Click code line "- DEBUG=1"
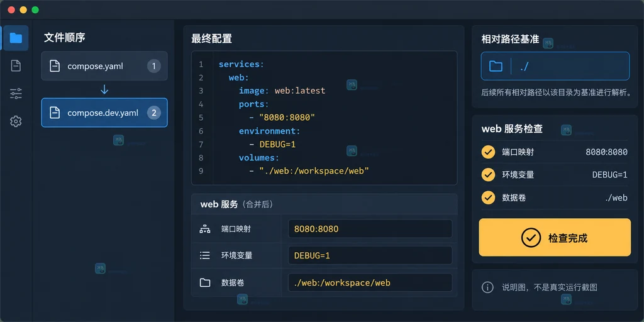The height and width of the screenshot is (322, 644). point(273,145)
